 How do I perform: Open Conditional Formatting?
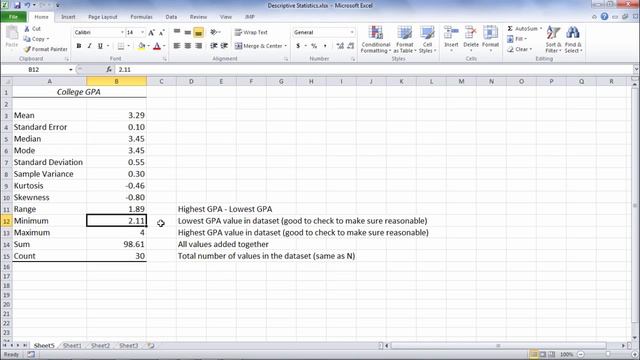[x=376, y=39]
